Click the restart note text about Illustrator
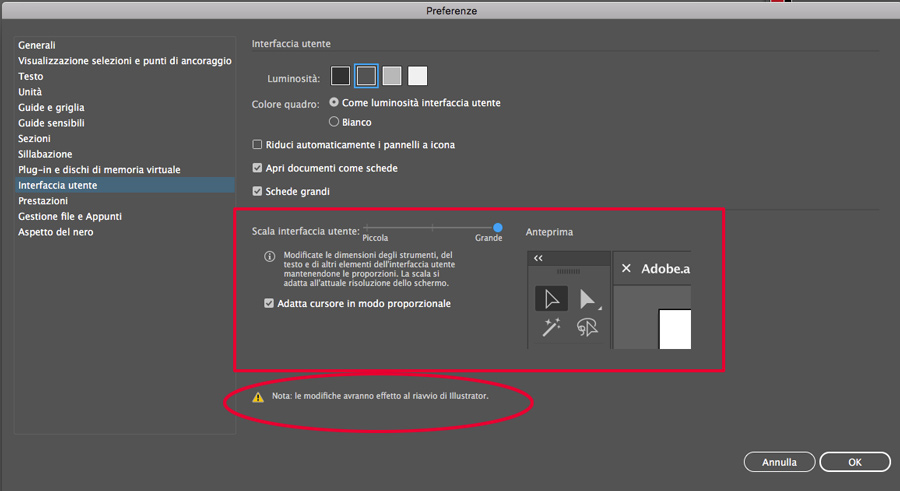The image size is (900, 491). (380, 396)
